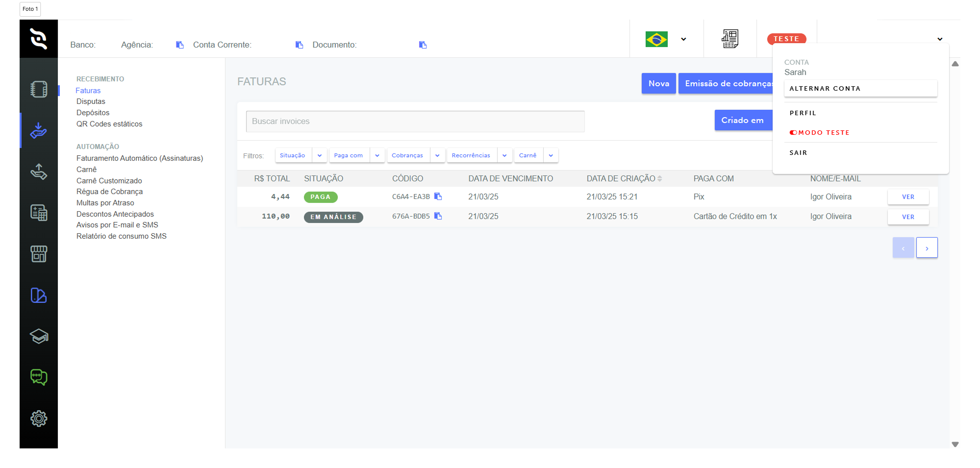Open the receiving (download hand) sidebar icon
This screenshot has width=980, height=468.
(x=39, y=130)
